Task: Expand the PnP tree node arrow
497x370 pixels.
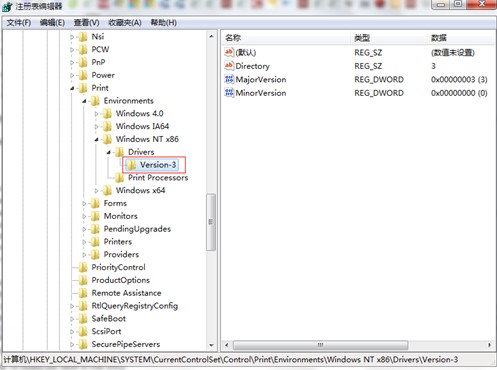Action: [x=72, y=63]
